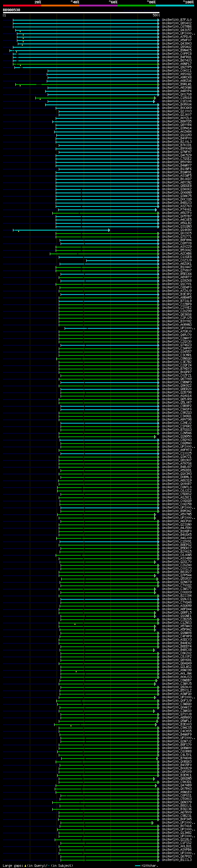Select hit label UniRef100_B1X447
197x868 pixels.
[x=176, y=267]
